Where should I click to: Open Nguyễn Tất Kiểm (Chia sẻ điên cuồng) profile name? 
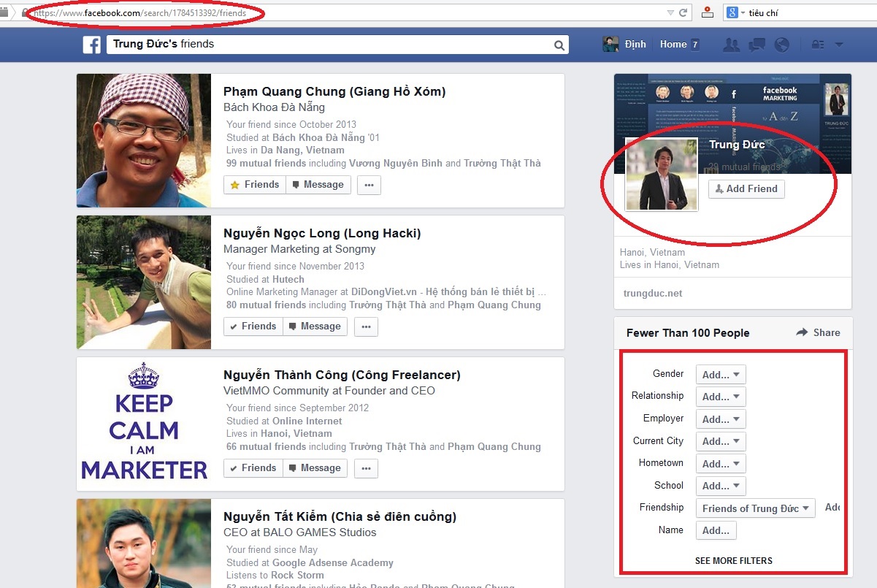[340, 516]
